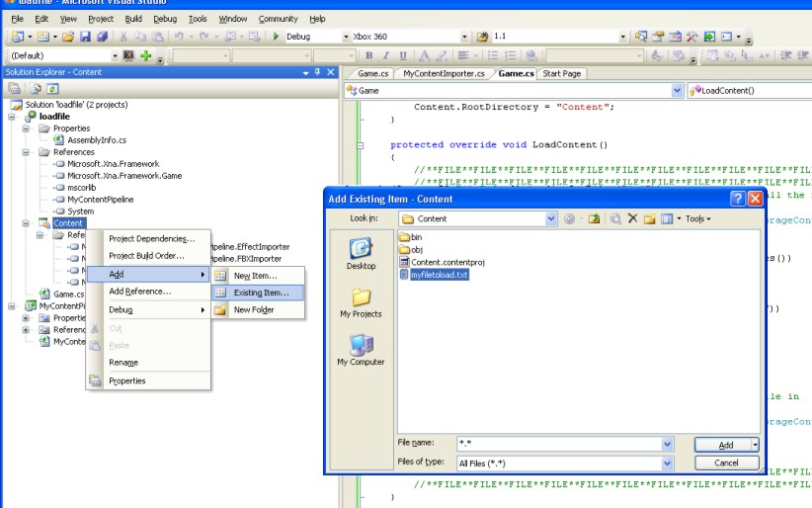Click the dialog Help question mark button

click(x=738, y=199)
